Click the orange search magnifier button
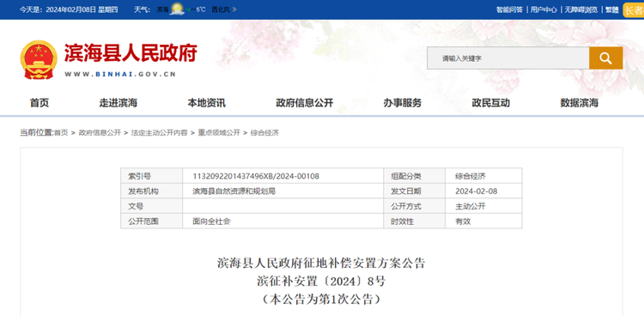 tap(606, 58)
